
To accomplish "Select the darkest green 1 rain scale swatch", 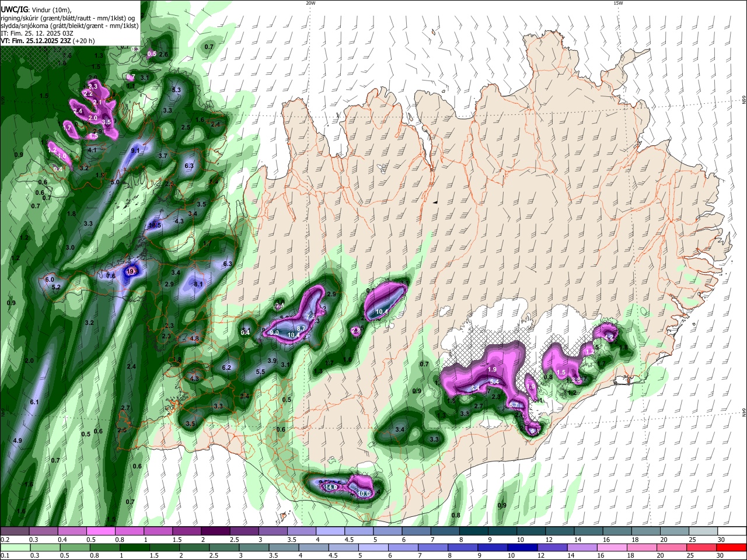I will (x=134, y=547).
